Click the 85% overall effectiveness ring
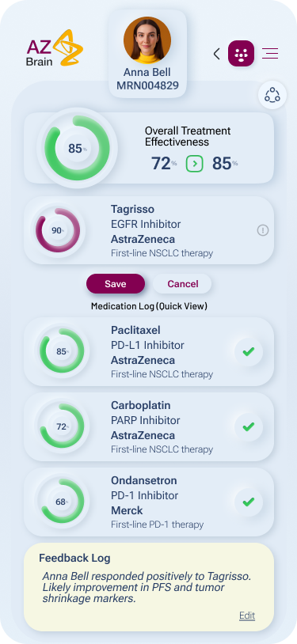297x644 pixels. point(77,148)
